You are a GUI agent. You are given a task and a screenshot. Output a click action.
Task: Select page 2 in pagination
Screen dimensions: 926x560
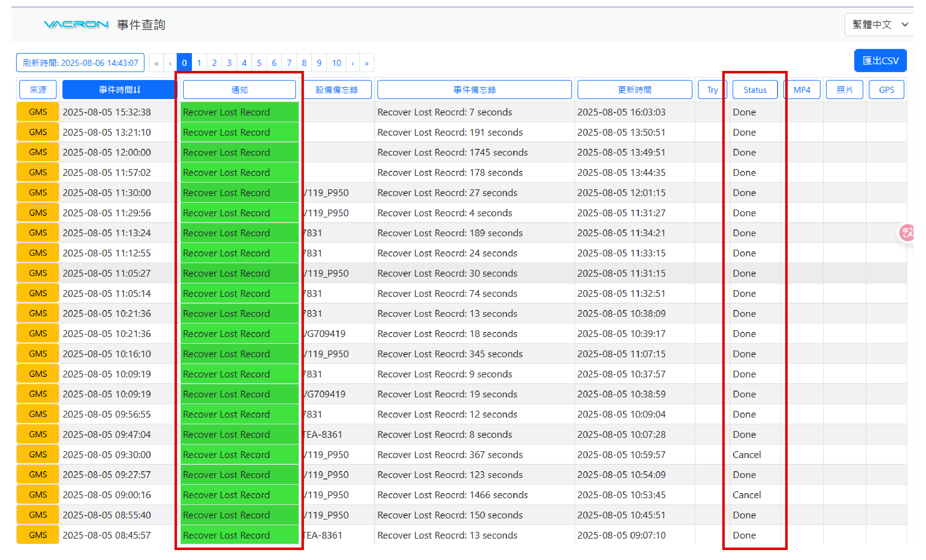(214, 63)
